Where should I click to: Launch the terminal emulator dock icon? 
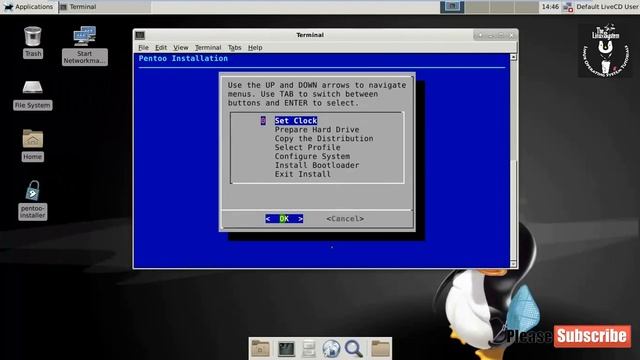click(x=286, y=349)
